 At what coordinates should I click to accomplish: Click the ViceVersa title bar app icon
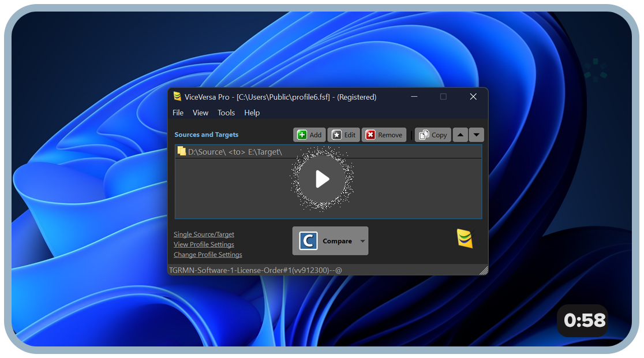tap(177, 96)
